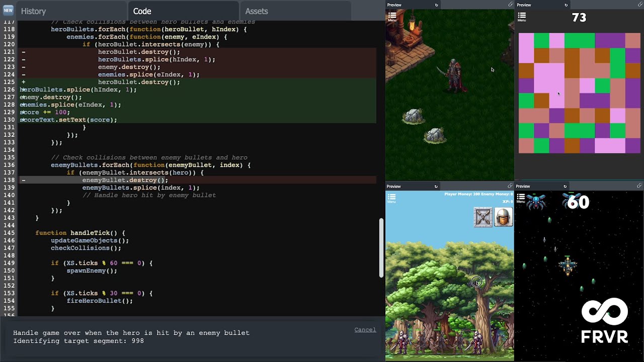Viewport: 644px width, 362px height.
Task: Click link icon above color grid preview
Action: point(639,5)
